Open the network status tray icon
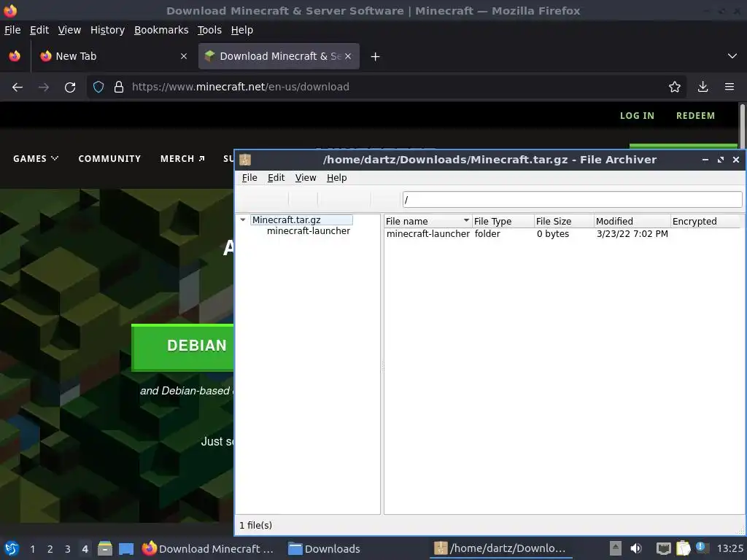This screenshot has width=747, height=560. pyautogui.click(x=663, y=548)
